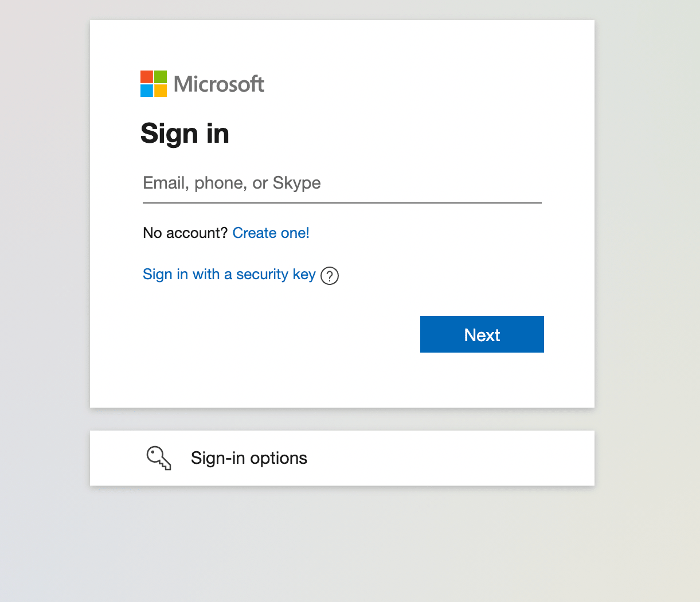Click the red square of Microsoft logo
The image size is (700, 602).
(147, 77)
